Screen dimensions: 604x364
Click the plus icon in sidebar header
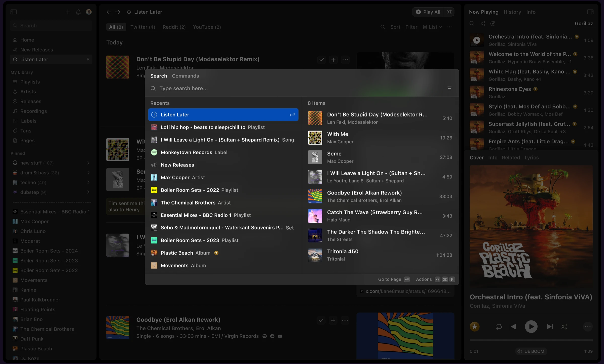[68, 12]
